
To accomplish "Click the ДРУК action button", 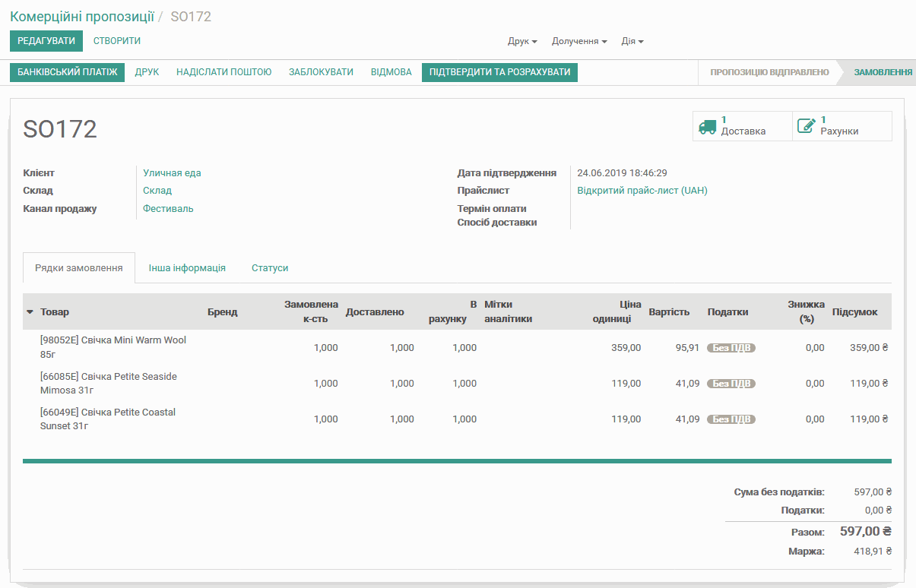I will 147,72.
